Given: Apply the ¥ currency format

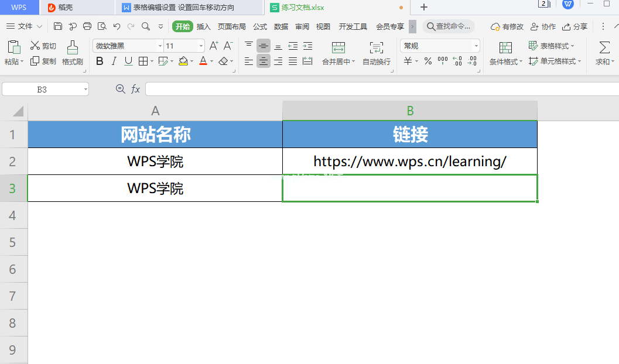Looking at the screenshot, I should point(408,61).
